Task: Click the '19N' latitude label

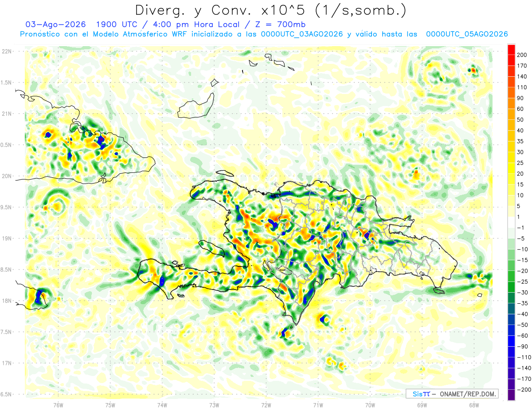Action: click(7, 239)
